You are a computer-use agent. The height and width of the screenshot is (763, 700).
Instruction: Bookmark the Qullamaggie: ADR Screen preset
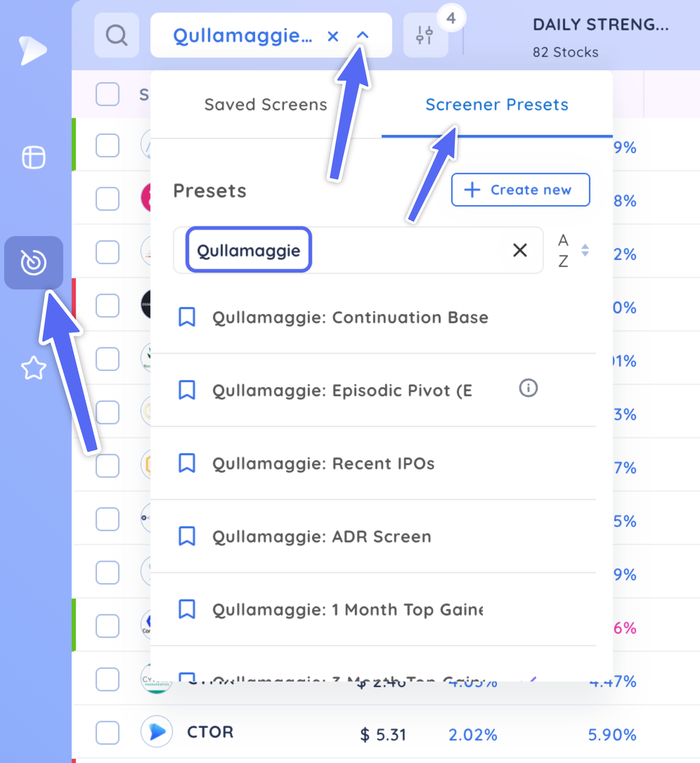click(x=187, y=536)
